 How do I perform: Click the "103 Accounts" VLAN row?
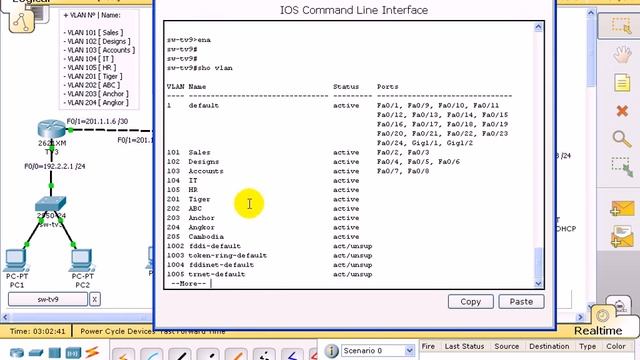pos(298,171)
